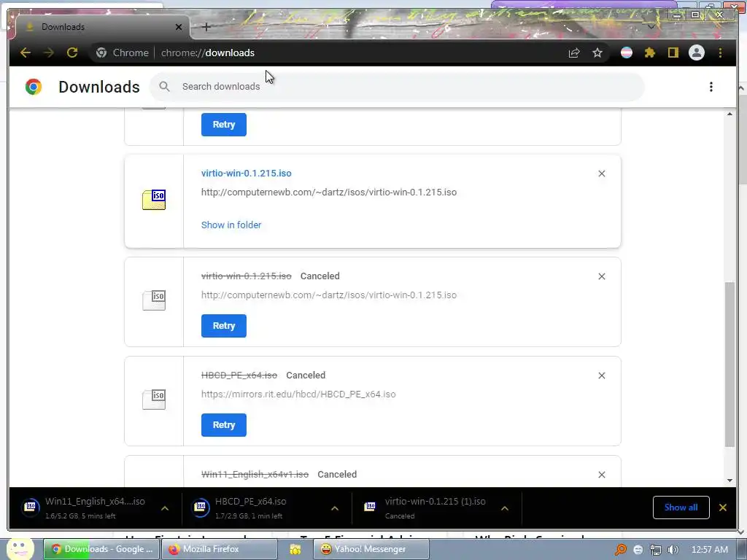Close the download shelf bar
Viewport: 747px width, 560px height.
723,507
